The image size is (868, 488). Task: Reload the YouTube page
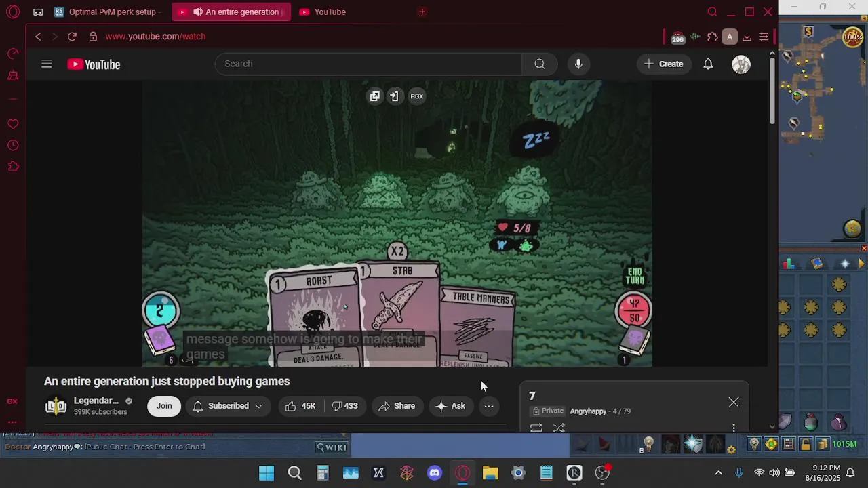[72, 37]
